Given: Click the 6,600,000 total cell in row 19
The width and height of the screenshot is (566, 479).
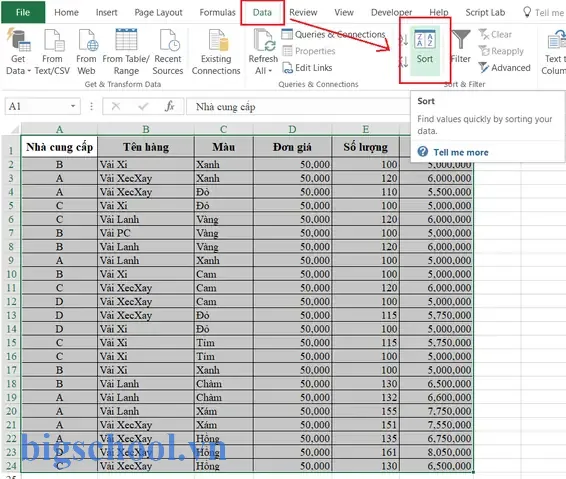Looking at the screenshot, I should (x=436, y=397).
